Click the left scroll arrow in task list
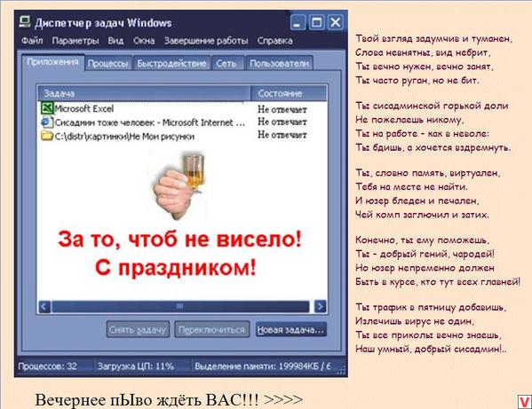 [x=44, y=307]
